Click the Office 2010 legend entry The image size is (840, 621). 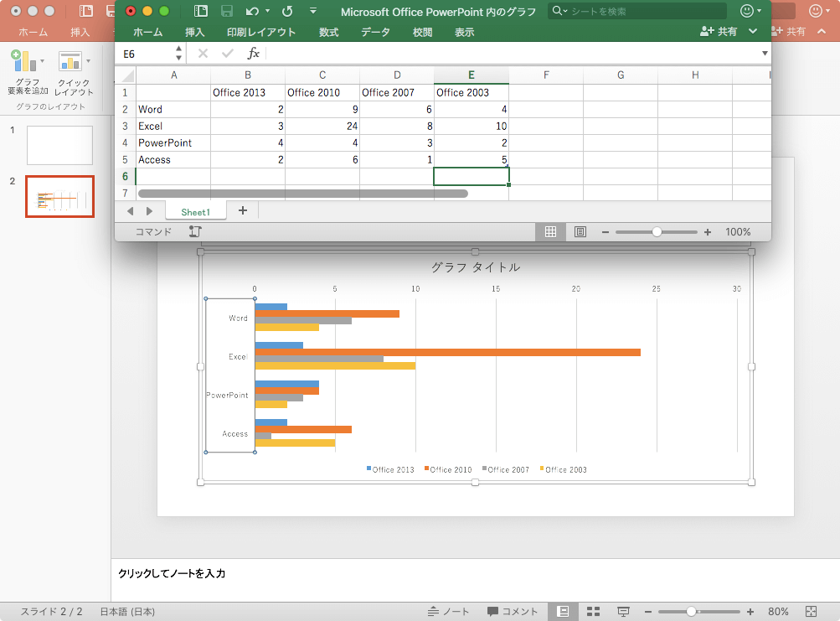point(448,470)
